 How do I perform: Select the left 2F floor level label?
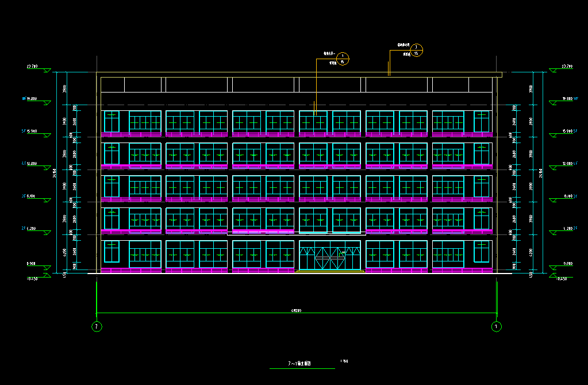(x=24, y=228)
